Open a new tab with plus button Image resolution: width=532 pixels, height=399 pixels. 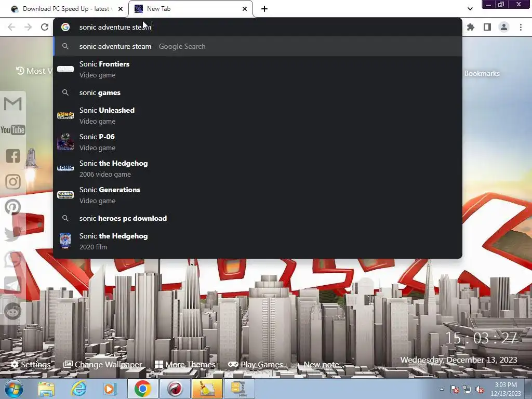[x=264, y=9]
